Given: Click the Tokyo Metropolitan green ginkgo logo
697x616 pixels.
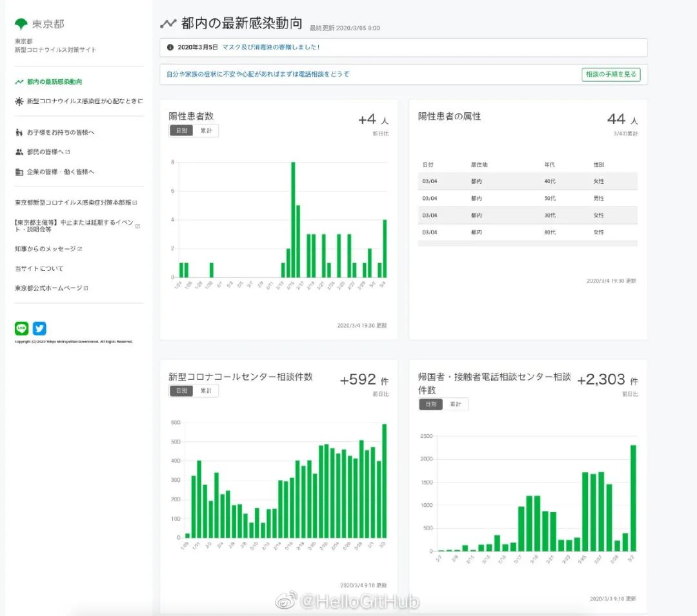Looking at the screenshot, I should (21, 25).
